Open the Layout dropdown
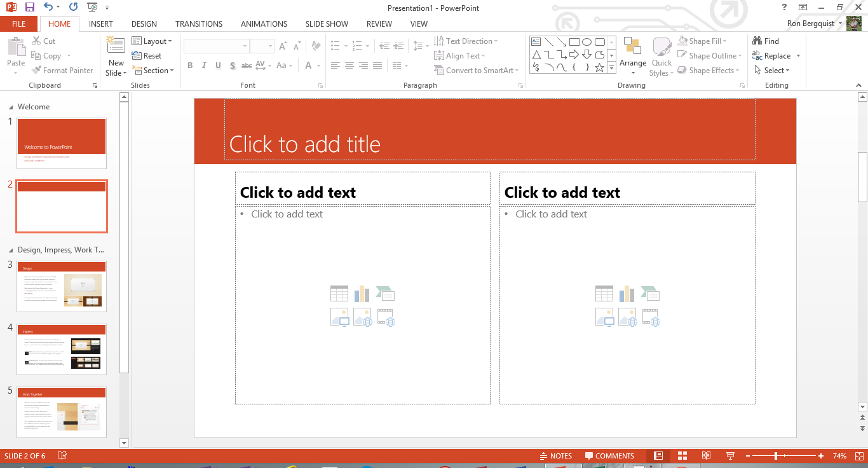 [x=153, y=41]
